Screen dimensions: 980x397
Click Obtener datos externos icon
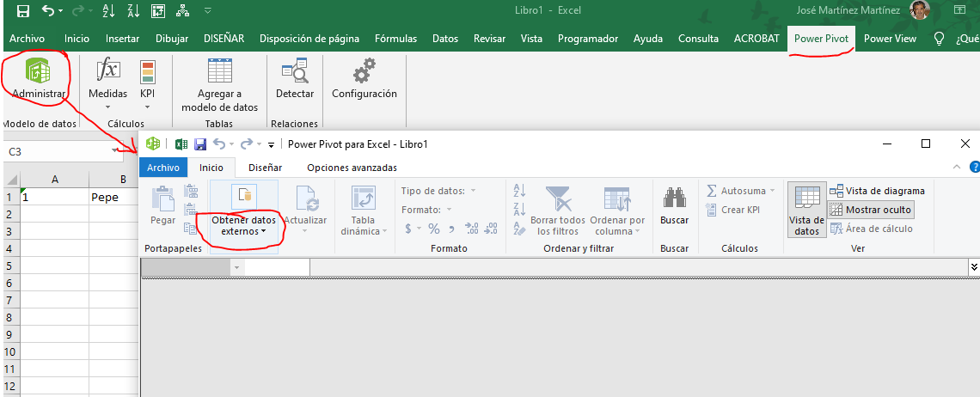244,197
